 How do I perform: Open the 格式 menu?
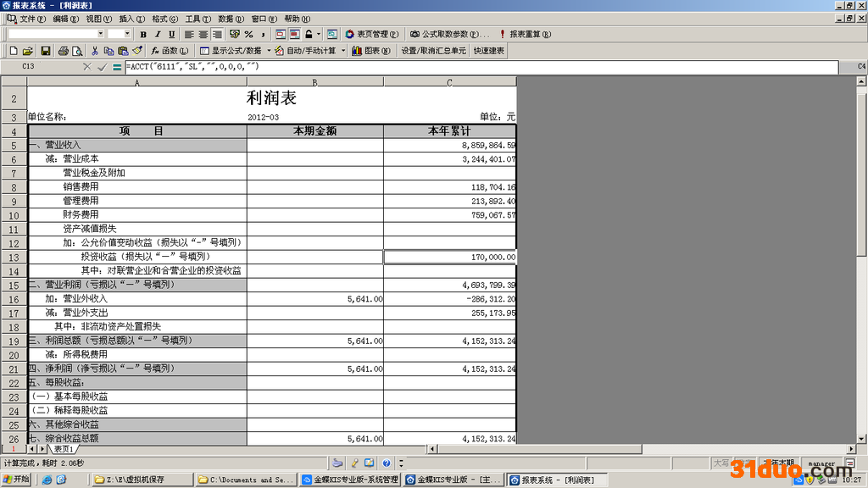click(x=164, y=19)
